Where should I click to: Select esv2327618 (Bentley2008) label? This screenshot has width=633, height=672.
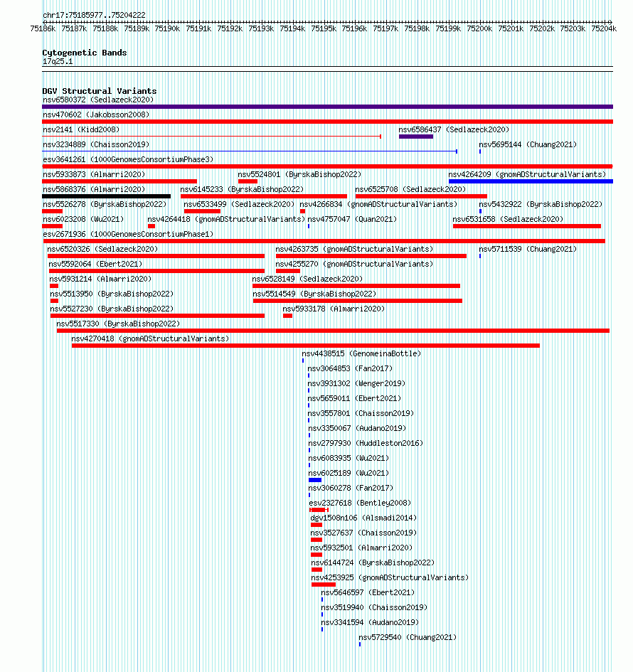[360, 503]
